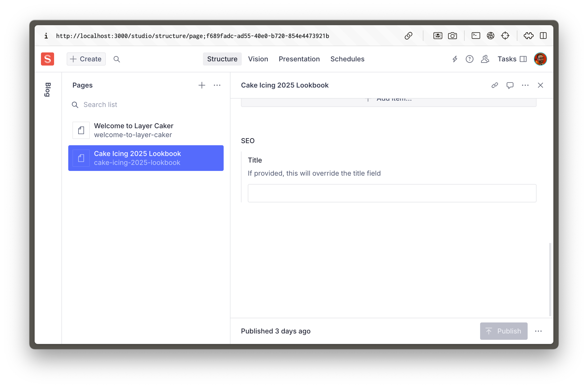Switch to the Structure tab
The height and width of the screenshot is (388, 588).
click(x=222, y=59)
